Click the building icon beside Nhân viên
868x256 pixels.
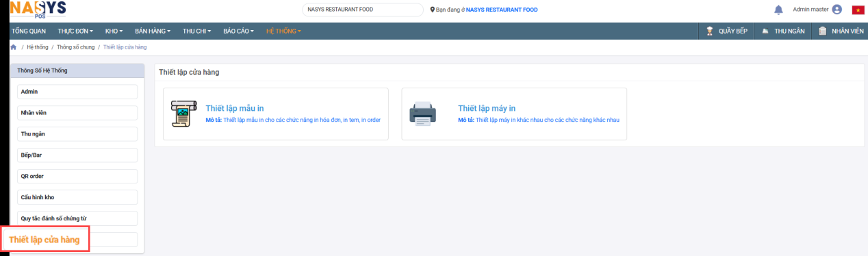[823, 31]
